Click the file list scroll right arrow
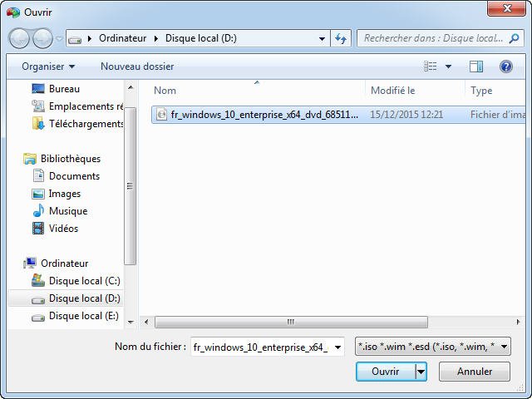Viewport: 532px width, 399px height. click(519, 322)
